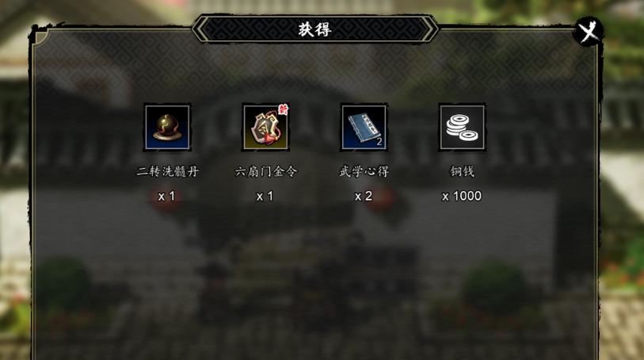
Task: Click the x 1 quantity under 六扇门金令
Action: [x=265, y=197]
